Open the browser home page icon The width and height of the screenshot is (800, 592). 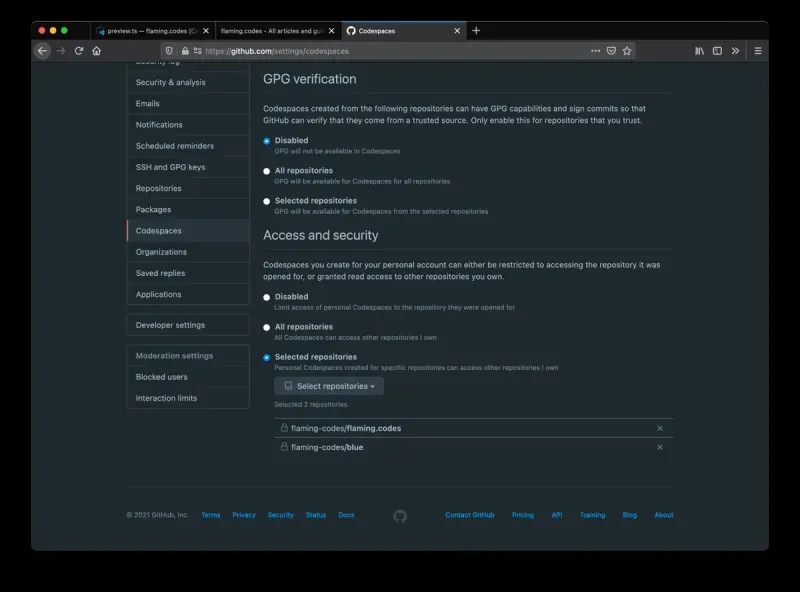tap(96, 51)
